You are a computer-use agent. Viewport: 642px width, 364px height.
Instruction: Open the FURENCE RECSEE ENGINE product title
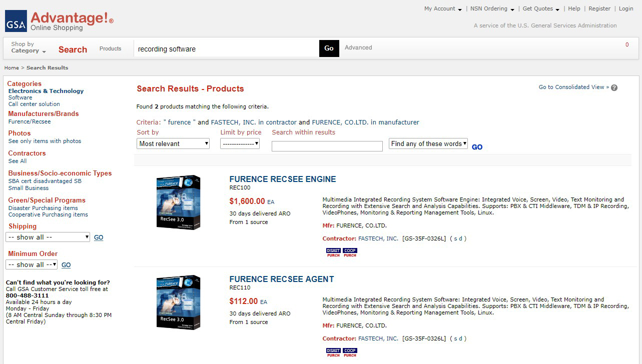283,179
